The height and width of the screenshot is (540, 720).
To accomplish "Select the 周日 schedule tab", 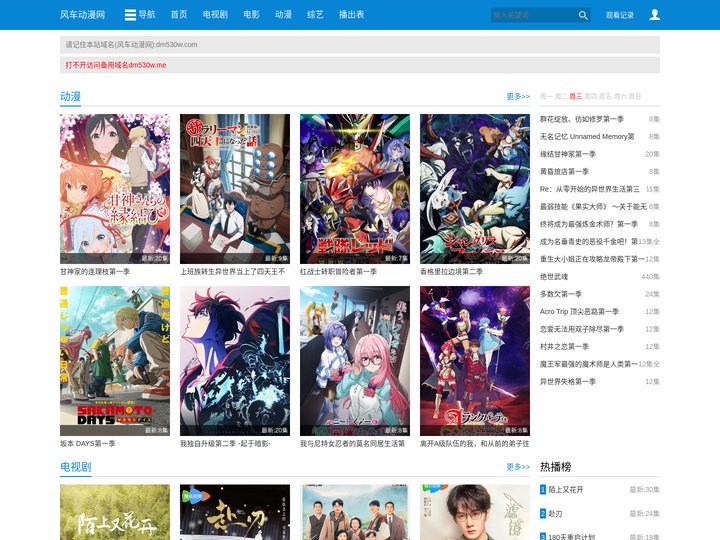I will (x=635, y=96).
